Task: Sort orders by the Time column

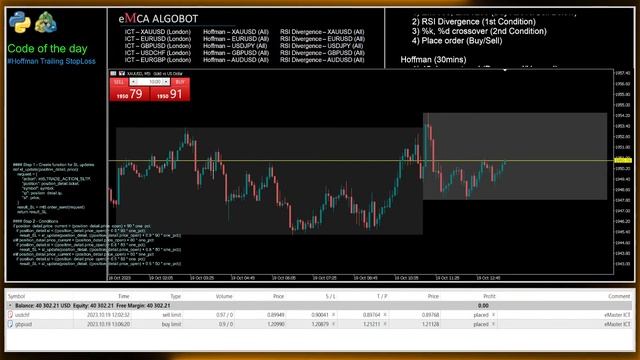Action: pos(124,296)
